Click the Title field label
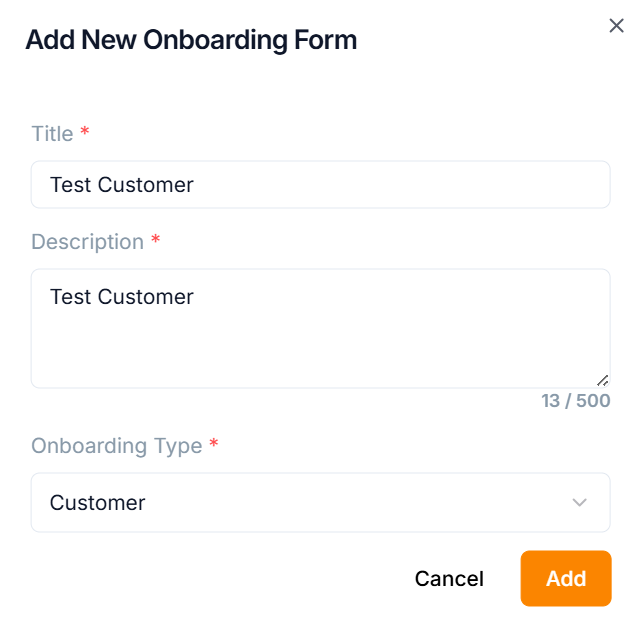Image resolution: width=636 pixels, height=617 pixels. click(x=52, y=134)
